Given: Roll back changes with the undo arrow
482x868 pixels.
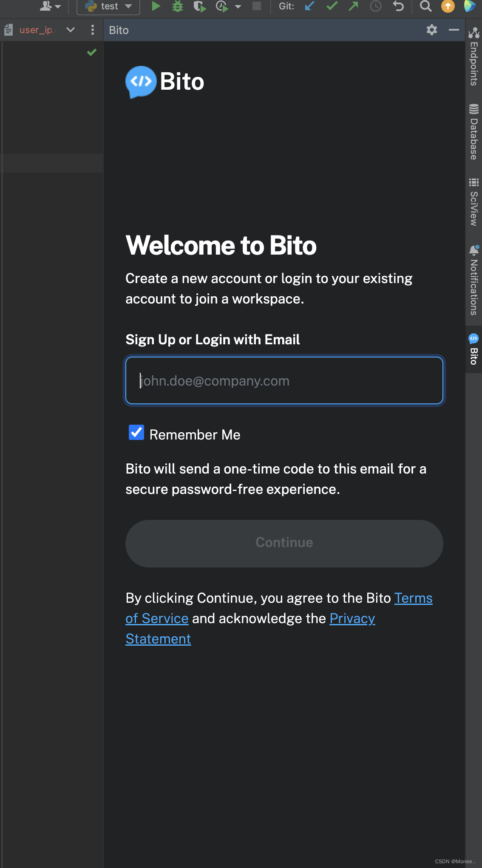Looking at the screenshot, I should (398, 6).
